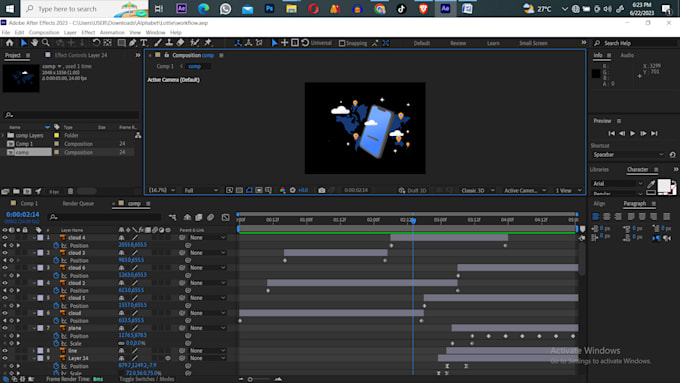Click the eyedropper in Character panel
The width and height of the screenshot is (680, 383).
click(651, 184)
